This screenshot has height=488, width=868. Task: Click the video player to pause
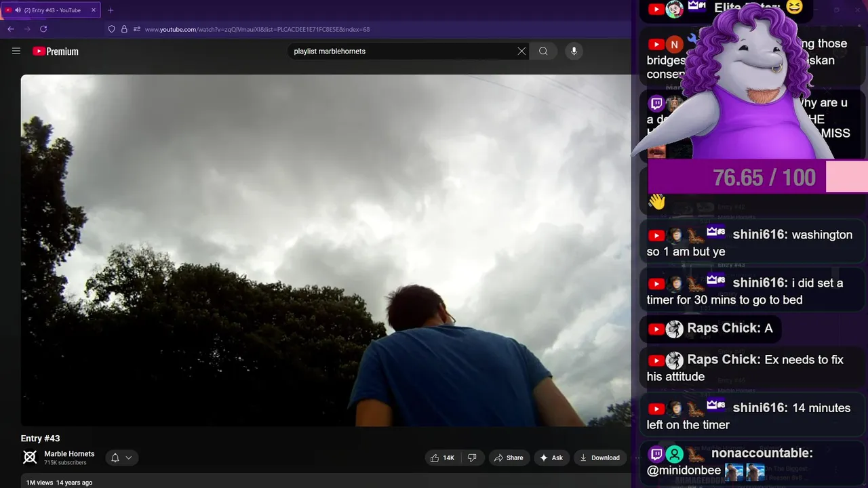tap(325, 250)
